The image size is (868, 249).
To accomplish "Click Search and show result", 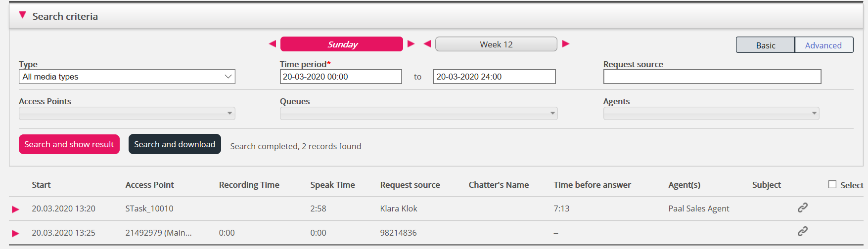I will coord(69,144).
